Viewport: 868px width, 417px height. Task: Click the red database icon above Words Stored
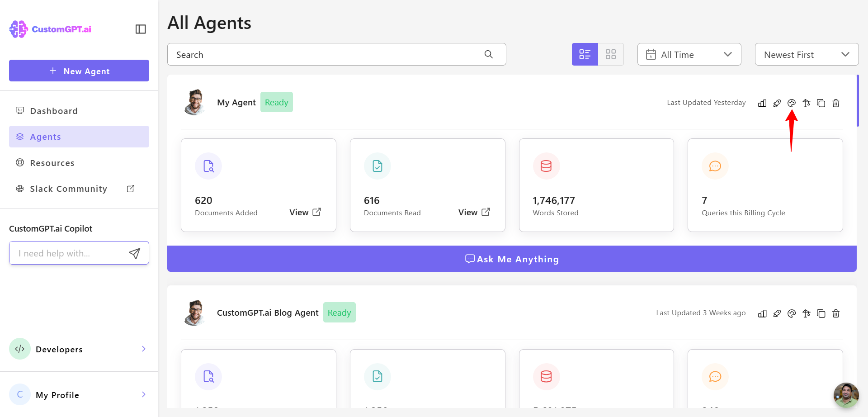coord(546,166)
